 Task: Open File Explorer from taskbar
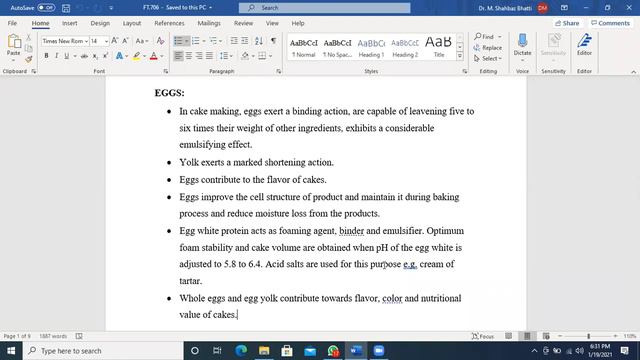tap(264, 351)
